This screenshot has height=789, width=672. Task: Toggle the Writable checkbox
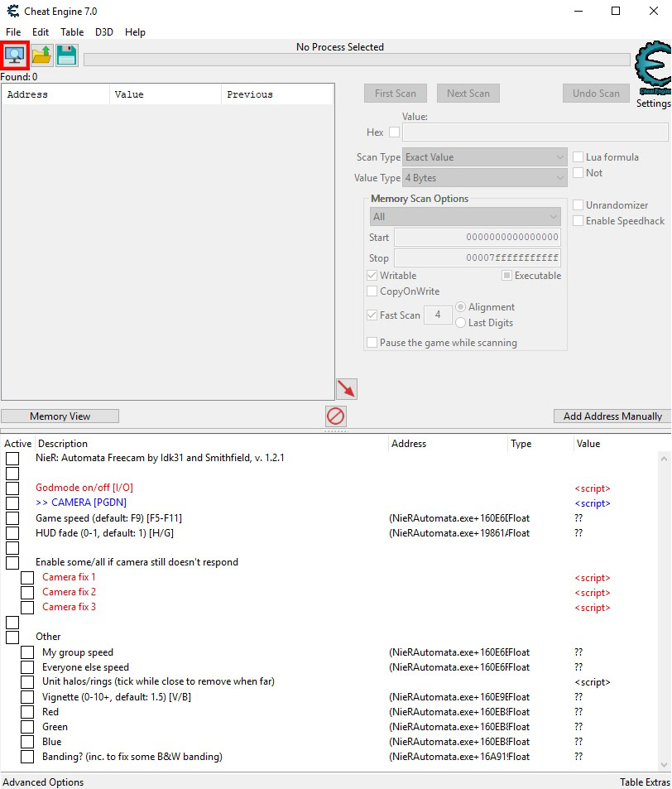click(x=372, y=275)
